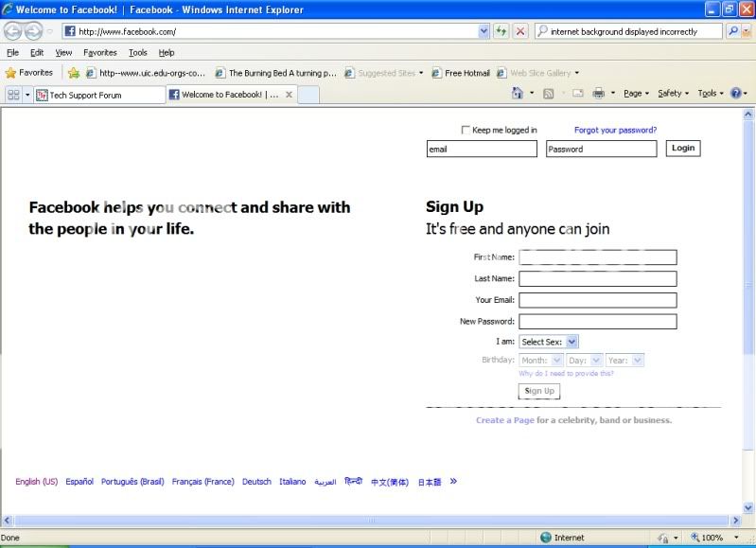Image resolution: width=756 pixels, height=548 pixels.
Task: Open the Edit menu
Action: (37, 53)
